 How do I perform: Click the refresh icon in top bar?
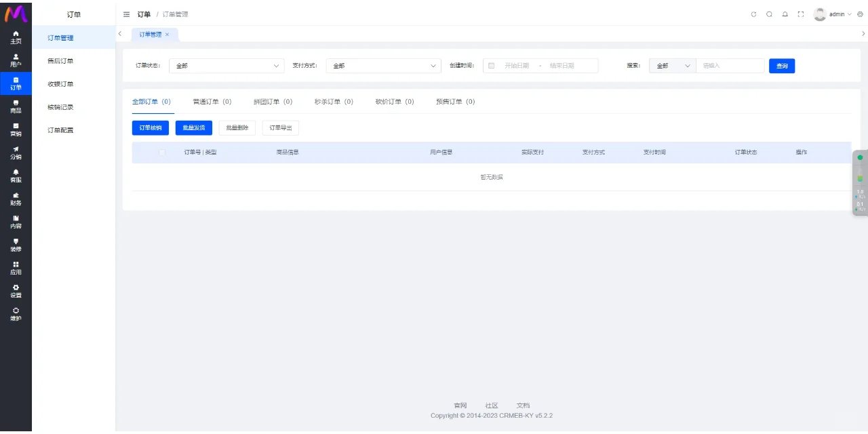[753, 14]
